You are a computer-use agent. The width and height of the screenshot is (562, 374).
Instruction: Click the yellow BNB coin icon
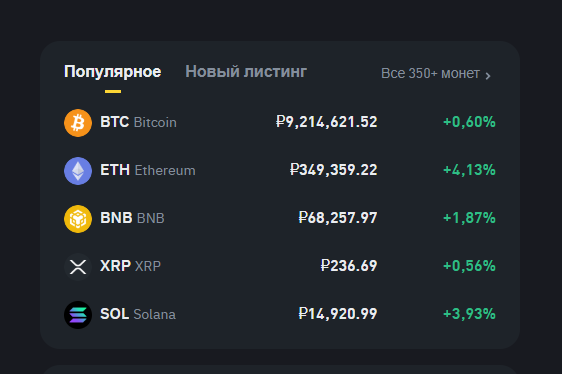pos(78,219)
